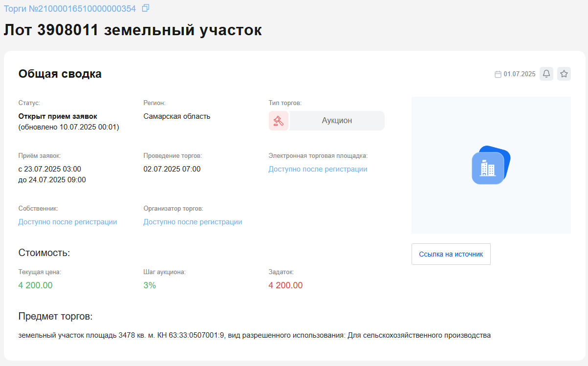Click the Задаток label

click(x=281, y=272)
